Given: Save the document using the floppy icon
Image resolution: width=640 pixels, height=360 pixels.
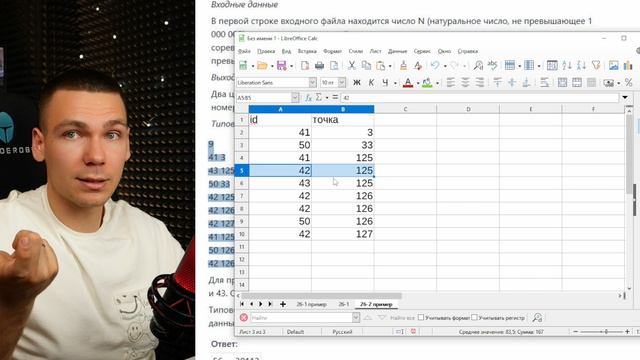Looking at the screenshot, I should pos(282,65).
